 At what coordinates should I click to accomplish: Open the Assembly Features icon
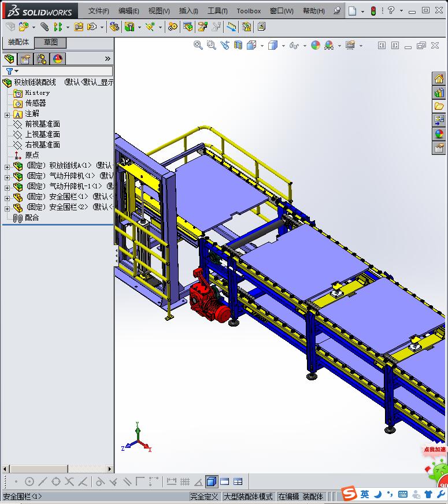pos(129,27)
